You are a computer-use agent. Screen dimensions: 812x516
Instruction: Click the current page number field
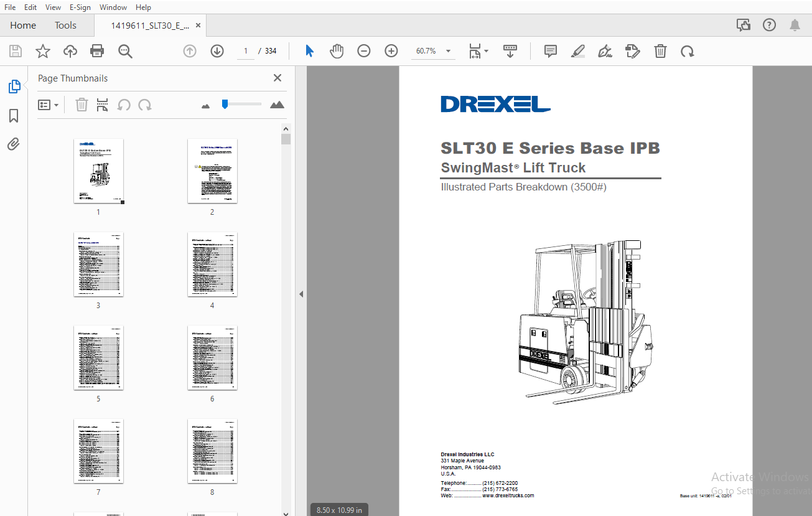tap(246, 51)
